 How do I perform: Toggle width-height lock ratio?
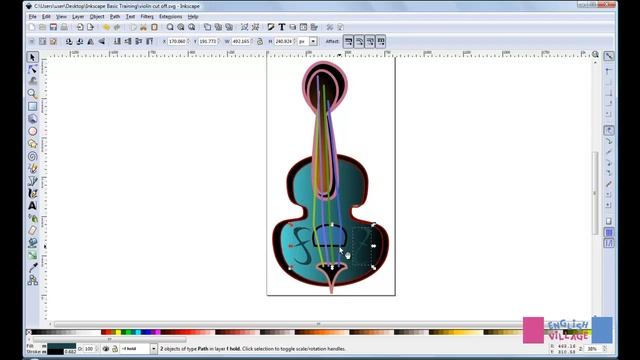tap(260, 42)
